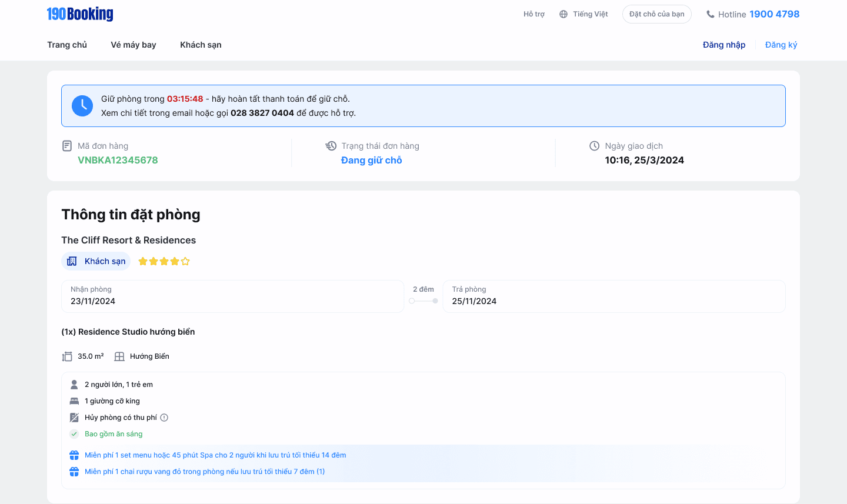Go to Vé máy bay tab
This screenshot has height=504, width=847.
[x=134, y=45]
